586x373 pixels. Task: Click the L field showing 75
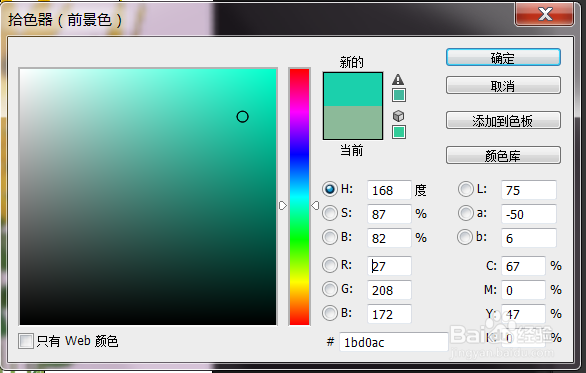click(528, 190)
